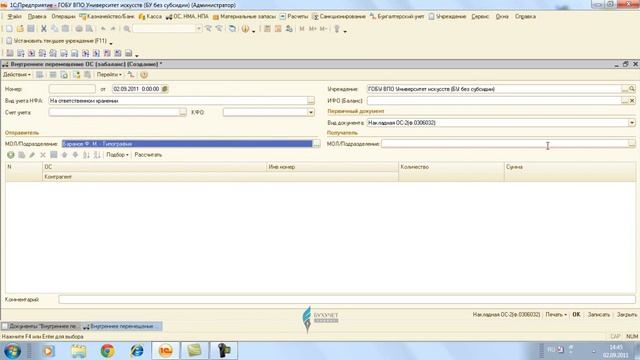Open the Help question mark icon in main toolbar

(x=245, y=29)
